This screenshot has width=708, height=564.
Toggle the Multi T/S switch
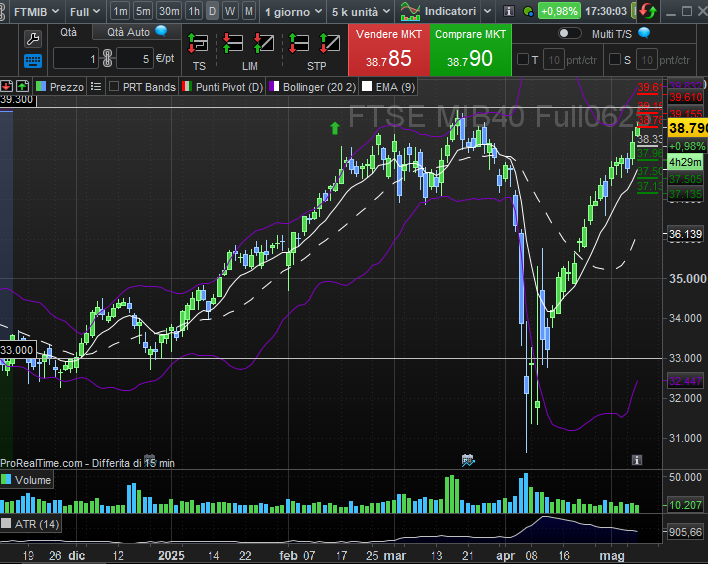[x=569, y=33]
